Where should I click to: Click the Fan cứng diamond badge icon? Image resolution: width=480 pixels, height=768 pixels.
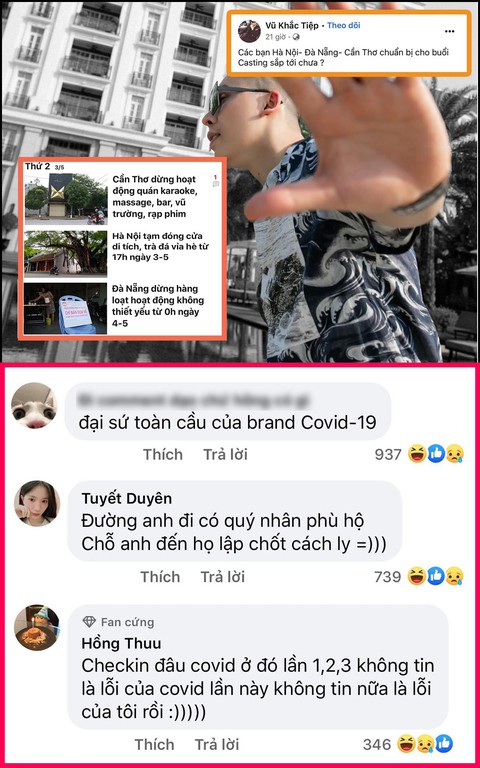pos(89,622)
